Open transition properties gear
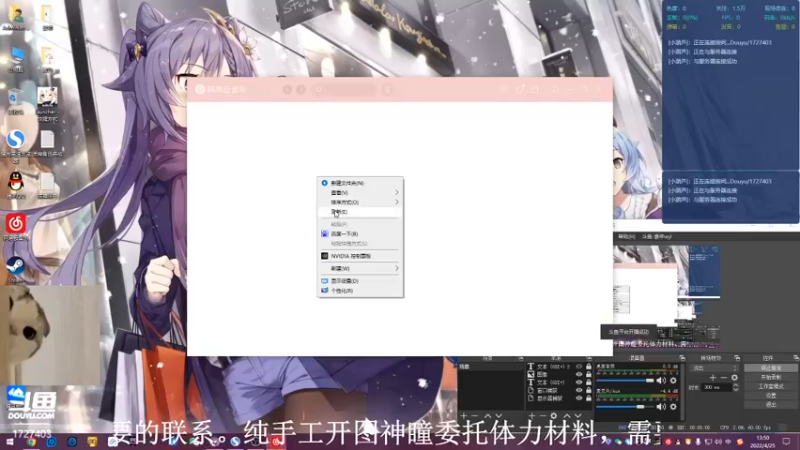The height and width of the screenshot is (450, 800). (x=735, y=378)
